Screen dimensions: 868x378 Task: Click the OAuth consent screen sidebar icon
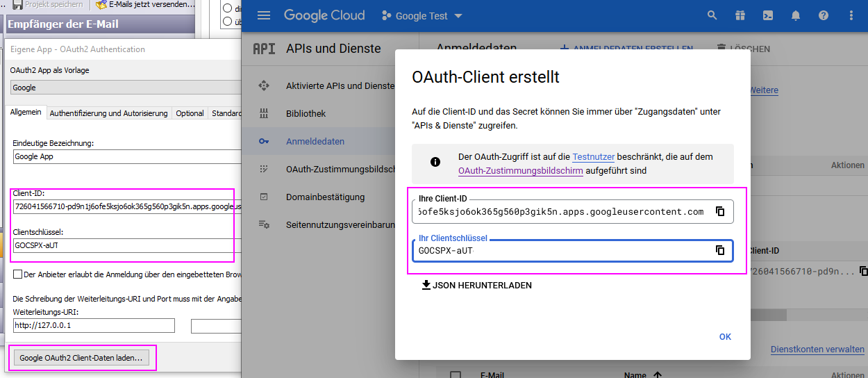(263, 169)
